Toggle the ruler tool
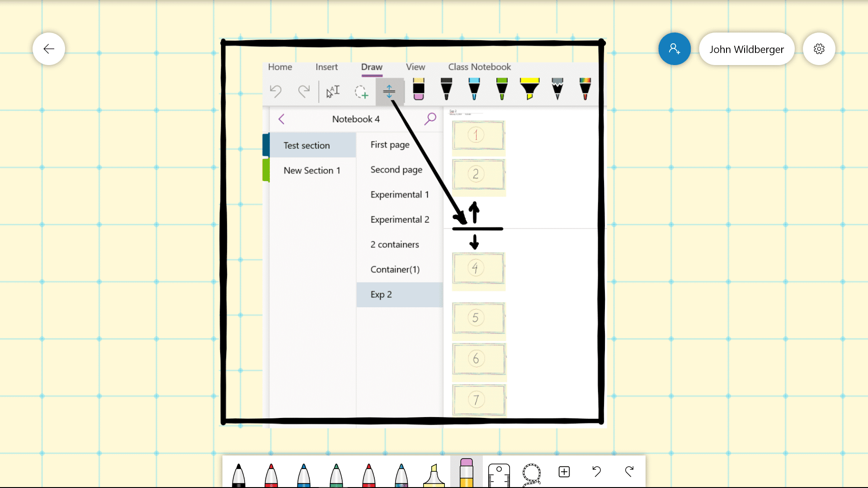 click(499, 474)
